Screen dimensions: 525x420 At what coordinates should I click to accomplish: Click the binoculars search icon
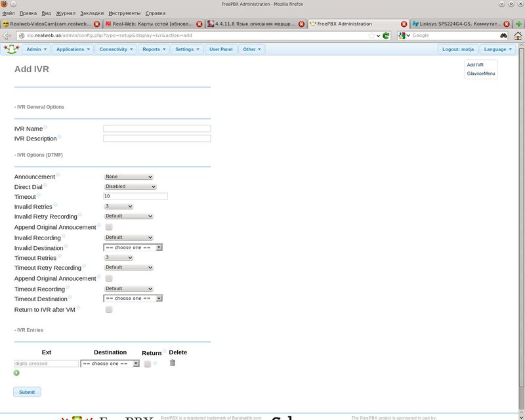(503, 35)
